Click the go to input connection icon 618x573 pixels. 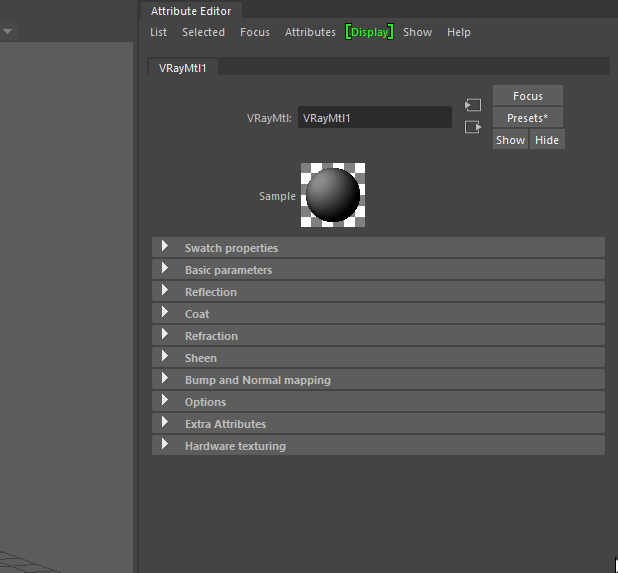[473, 105]
